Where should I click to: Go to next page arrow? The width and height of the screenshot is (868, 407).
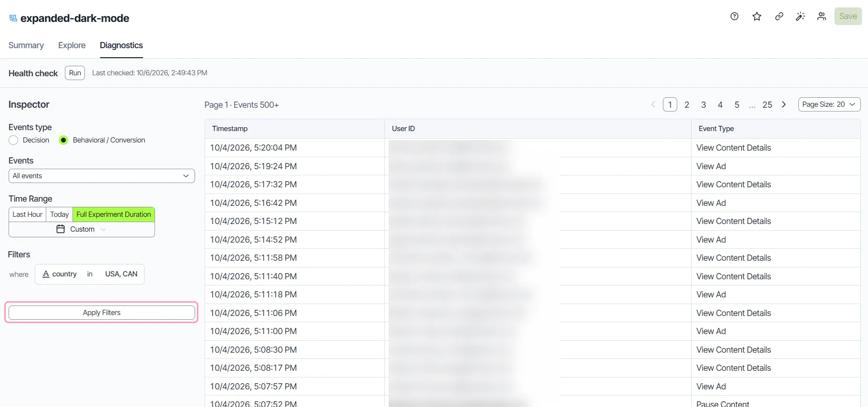[784, 104]
